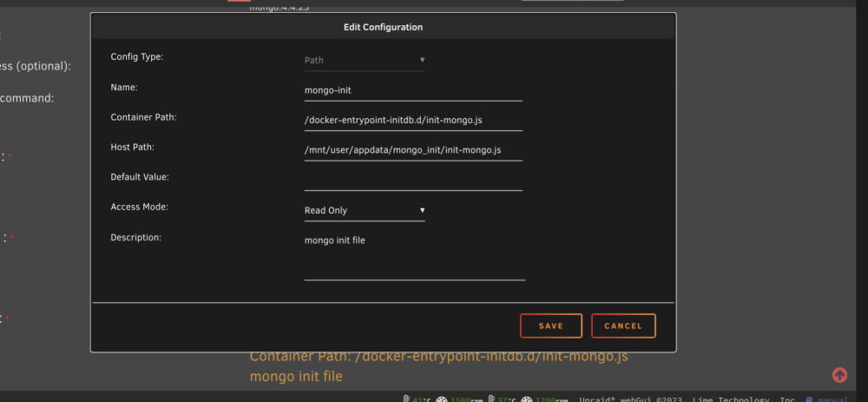Click the Description text area
Screen dimensions: 868x402
(415, 256)
